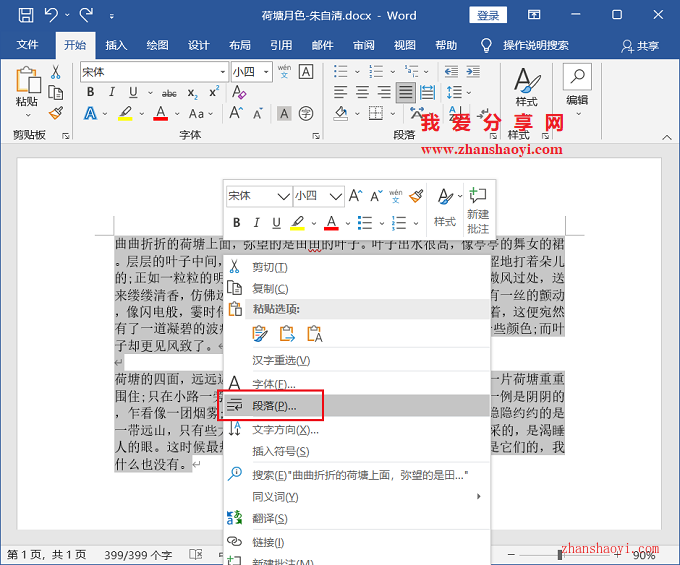The width and height of the screenshot is (680, 565).
Task: Expand the ribbon bullets list dropdown arrow
Action: pos(357,72)
